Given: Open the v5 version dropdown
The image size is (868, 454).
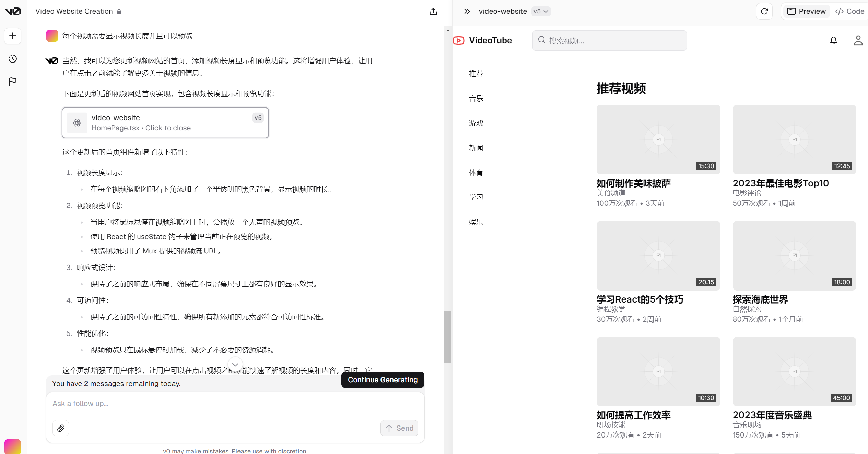Looking at the screenshot, I should (x=541, y=11).
